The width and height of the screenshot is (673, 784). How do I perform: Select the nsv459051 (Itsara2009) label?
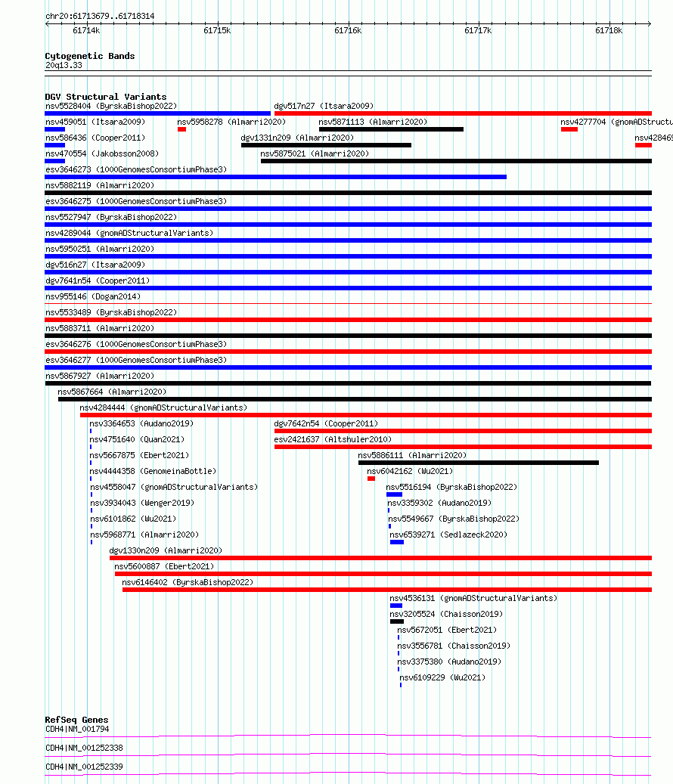[x=95, y=122]
